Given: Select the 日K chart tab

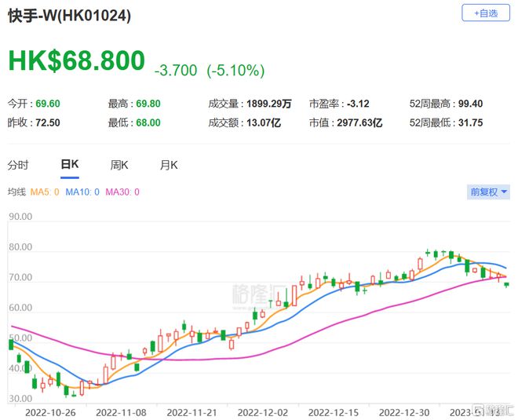Looking at the screenshot, I should tap(70, 164).
